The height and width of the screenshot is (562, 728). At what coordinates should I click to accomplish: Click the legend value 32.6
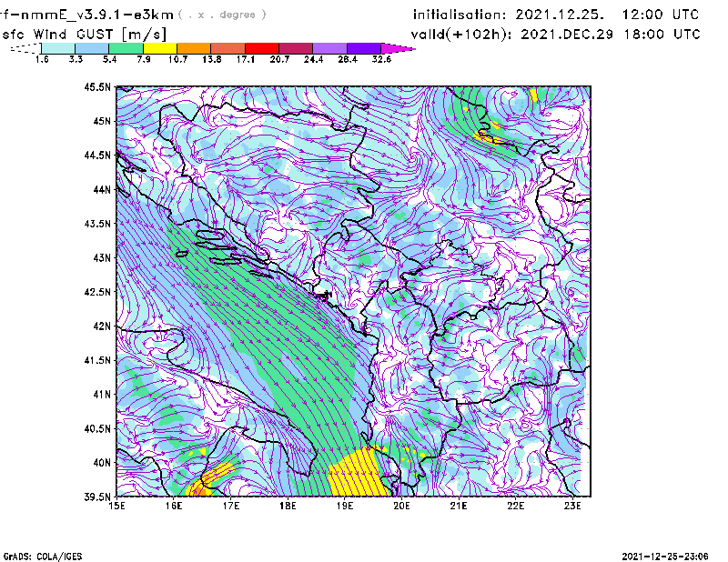click(381, 59)
